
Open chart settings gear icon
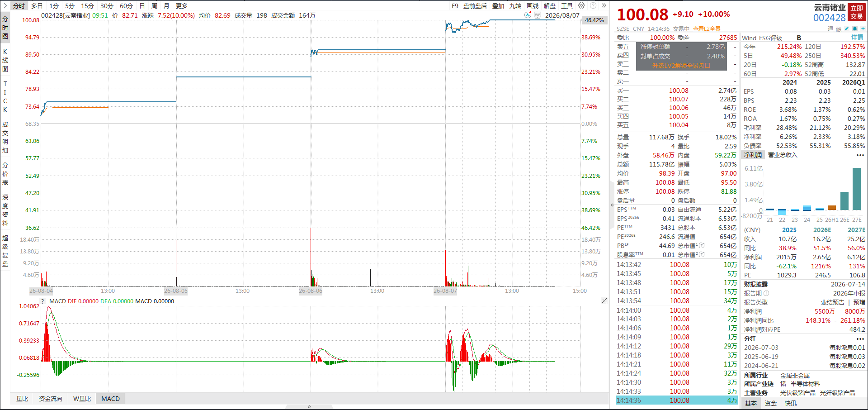click(581, 6)
